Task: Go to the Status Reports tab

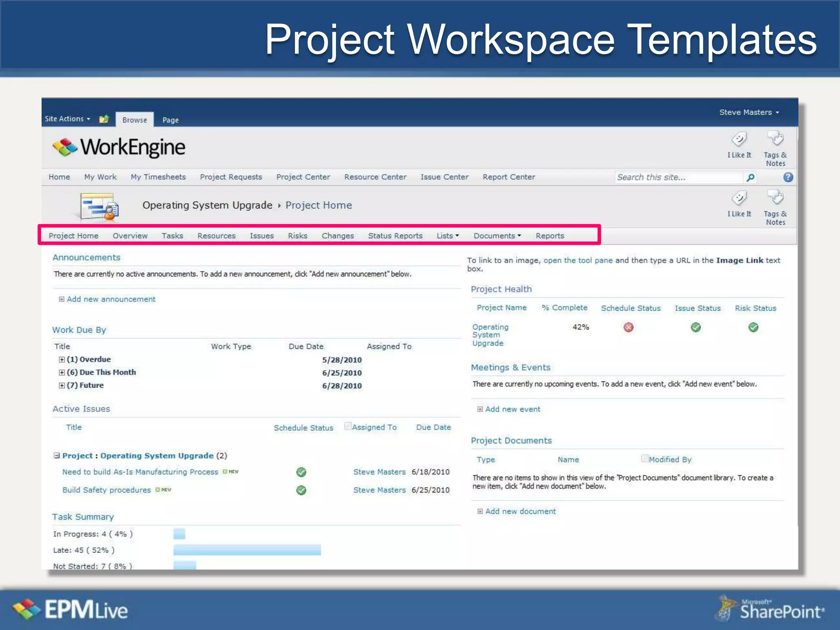Action: click(395, 236)
